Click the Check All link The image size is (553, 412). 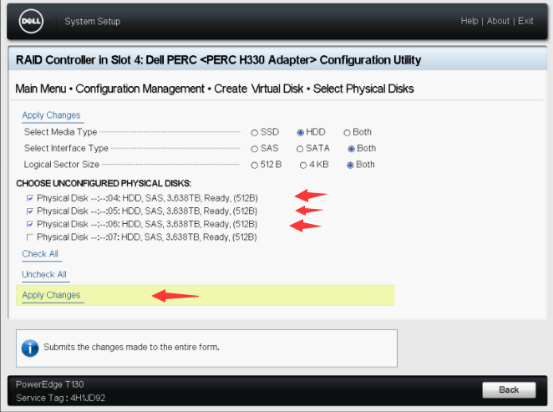tap(40, 254)
